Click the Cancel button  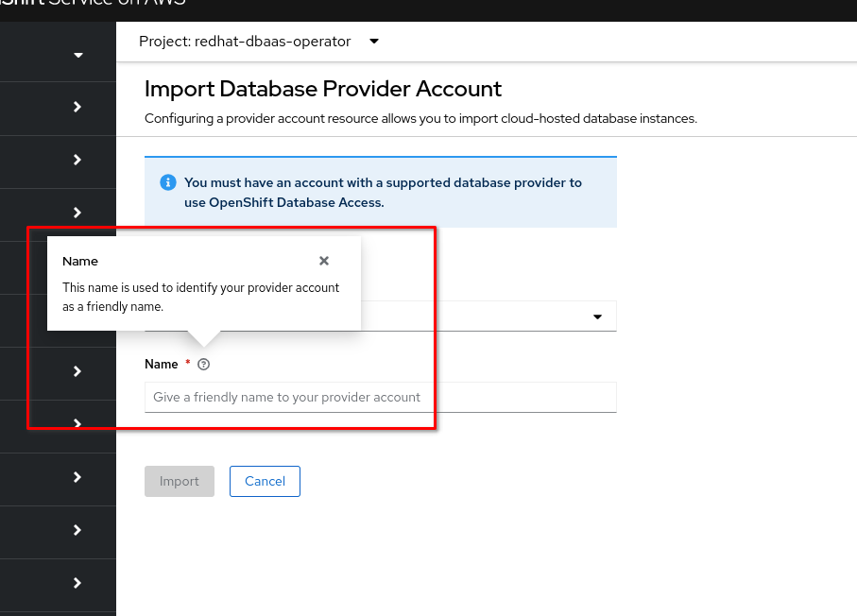pyautogui.click(x=265, y=481)
